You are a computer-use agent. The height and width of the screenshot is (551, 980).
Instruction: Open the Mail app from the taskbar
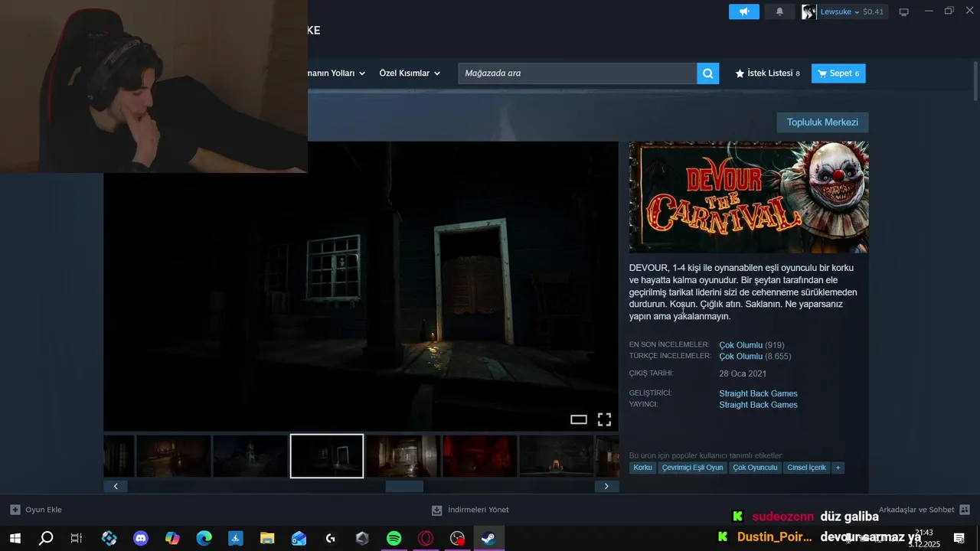click(x=299, y=538)
